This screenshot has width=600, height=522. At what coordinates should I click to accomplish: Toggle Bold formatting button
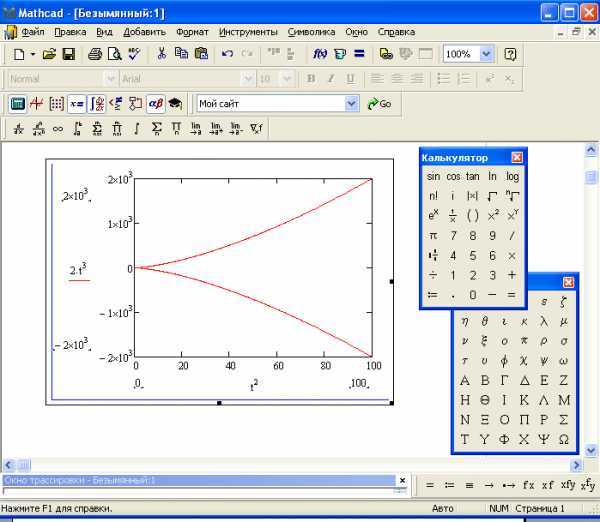point(311,79)
